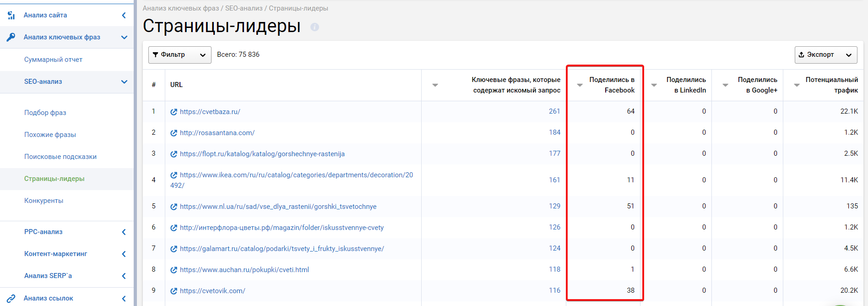Image resolution: width=868 pixels, height=306 pixels.
Task: Click the info icon beside Страницы-лидеры title
Action: click(x=315, y=27)
